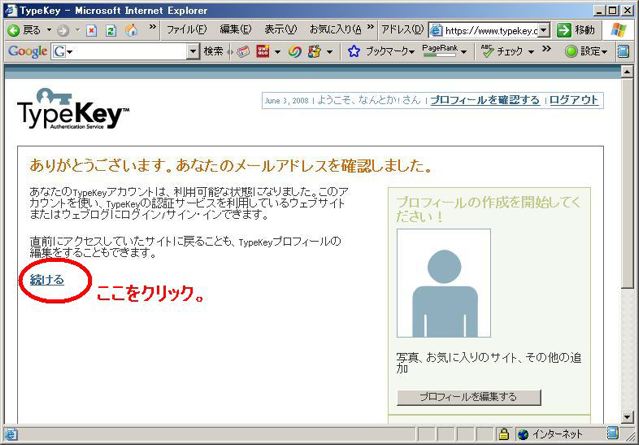Click the ABC チェック spellcheck icon
639x445 pixels.
[x=487, y=51]
